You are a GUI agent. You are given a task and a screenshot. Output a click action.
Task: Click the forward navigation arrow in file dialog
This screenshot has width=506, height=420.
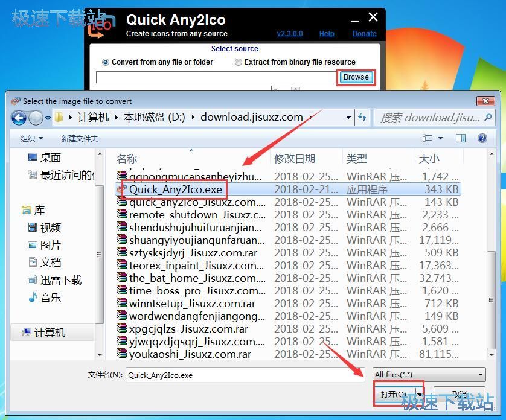36,118
